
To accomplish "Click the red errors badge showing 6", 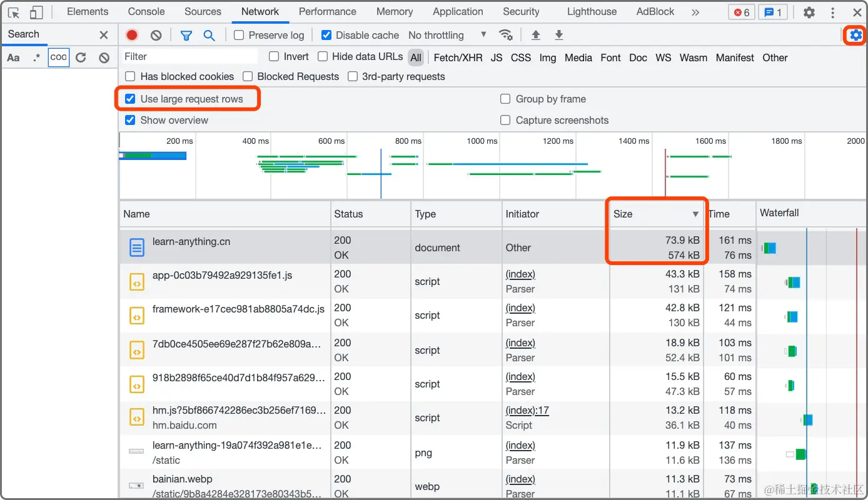I will coord(742,12).
